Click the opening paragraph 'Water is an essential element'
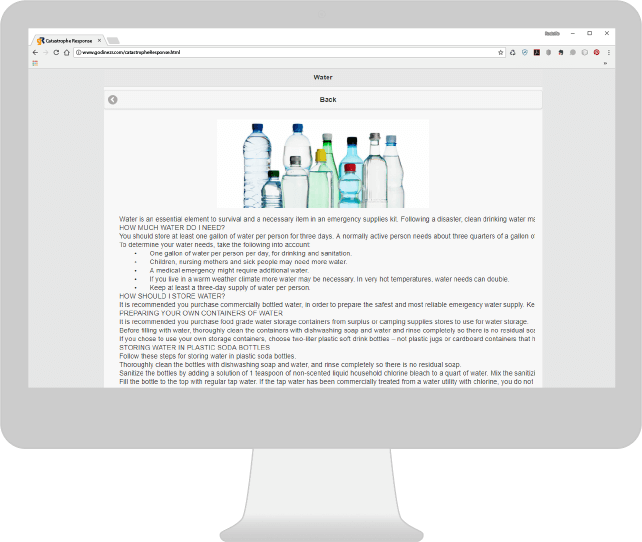The image size is (642, 542). pos(327,219)
